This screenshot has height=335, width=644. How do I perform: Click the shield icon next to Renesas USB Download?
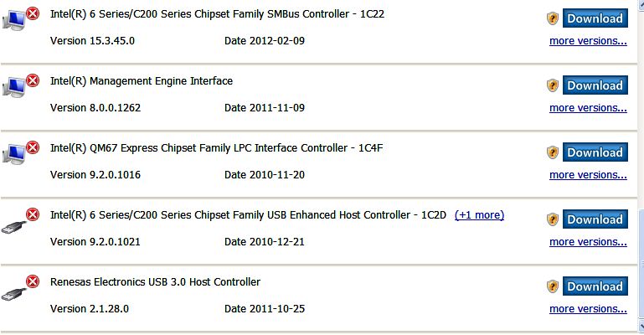[553, 286]
